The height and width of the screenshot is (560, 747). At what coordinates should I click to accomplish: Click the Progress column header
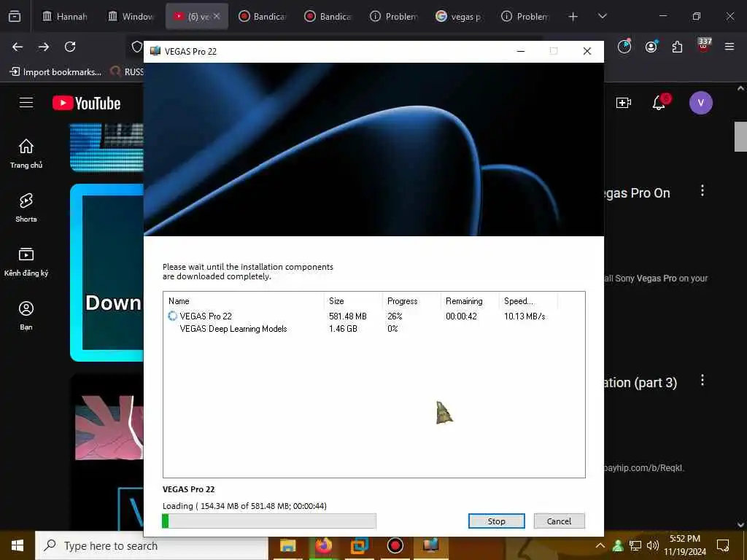[411, 301]
